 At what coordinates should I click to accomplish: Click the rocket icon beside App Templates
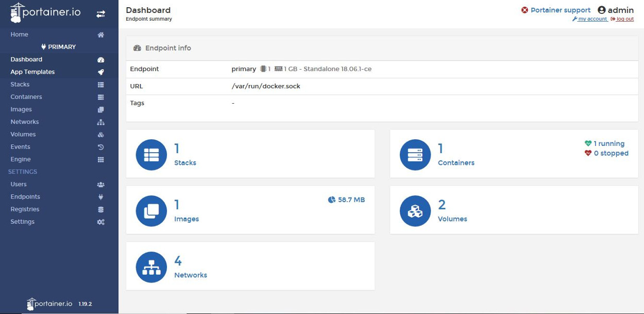pyautogui.click(x=101, y=72)
